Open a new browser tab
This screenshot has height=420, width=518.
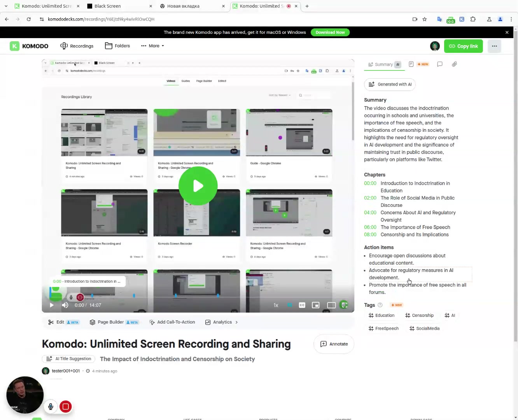pyautogui.click(x=307, y=6)
